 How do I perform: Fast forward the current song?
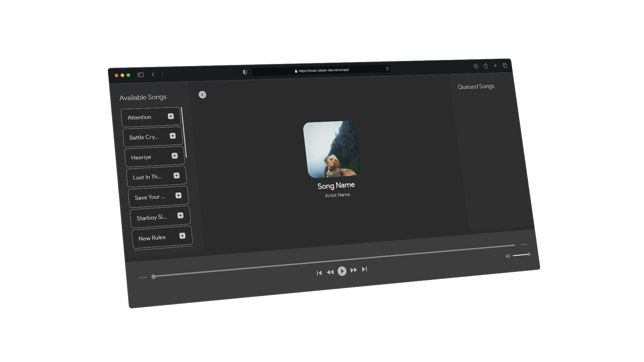(354, 270)
